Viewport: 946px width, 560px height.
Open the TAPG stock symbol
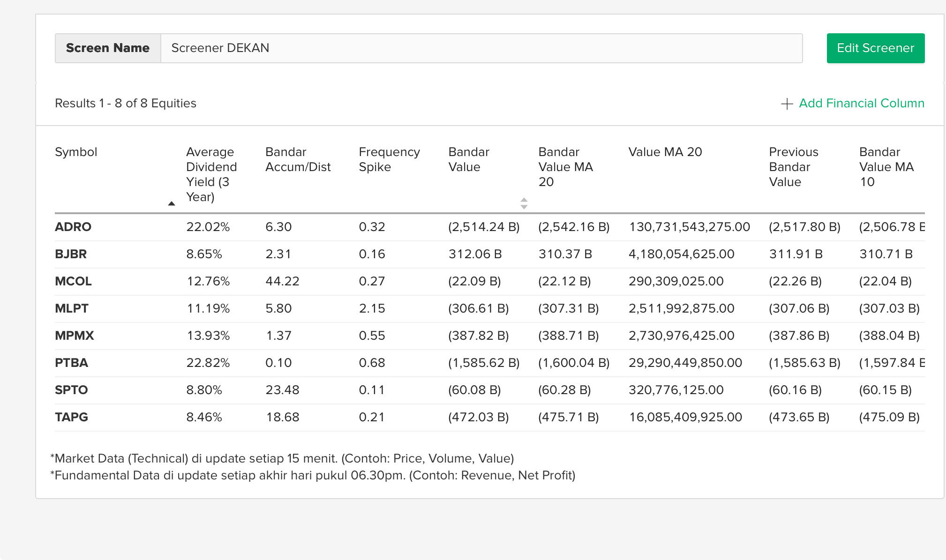click(x=71, y=417)
